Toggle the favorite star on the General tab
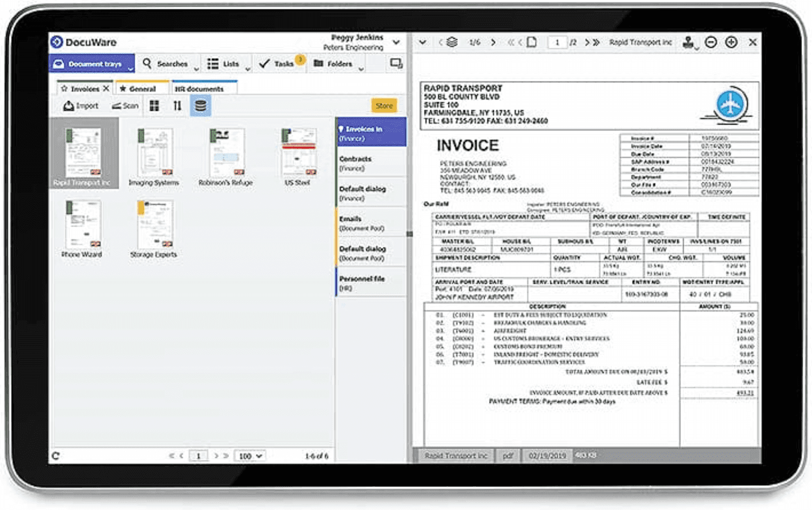This screenshot has width=812, height=510. click(x=123, y=88)
